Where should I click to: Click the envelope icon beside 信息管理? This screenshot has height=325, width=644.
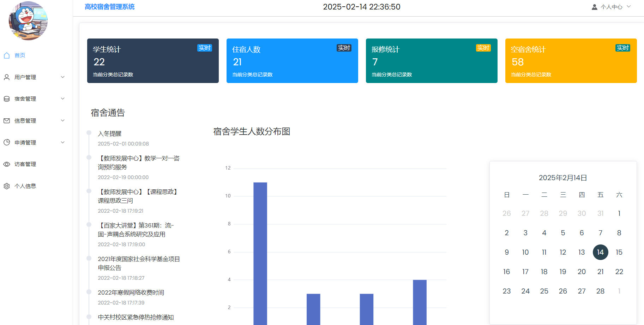(7, 121)
